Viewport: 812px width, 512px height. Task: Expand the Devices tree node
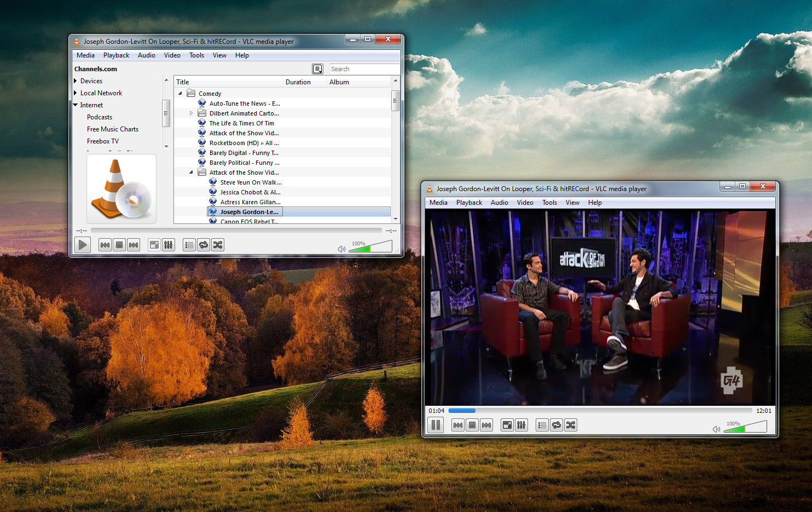click(x=76, y=81)
